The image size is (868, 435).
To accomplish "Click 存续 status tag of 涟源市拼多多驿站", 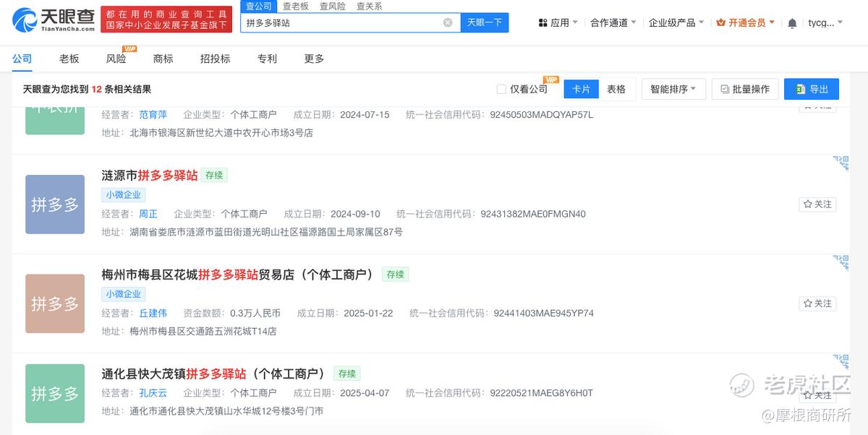I will (x=214, y=175).
